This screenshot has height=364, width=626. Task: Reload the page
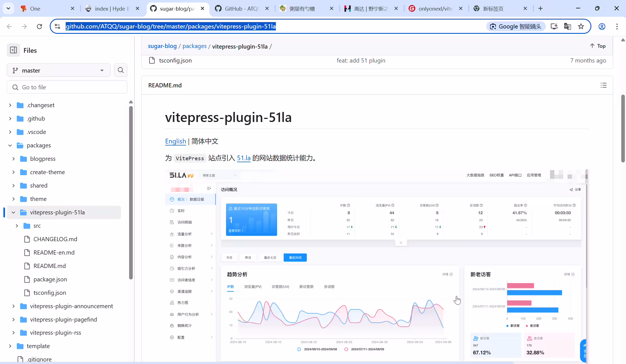pos(39,27)
